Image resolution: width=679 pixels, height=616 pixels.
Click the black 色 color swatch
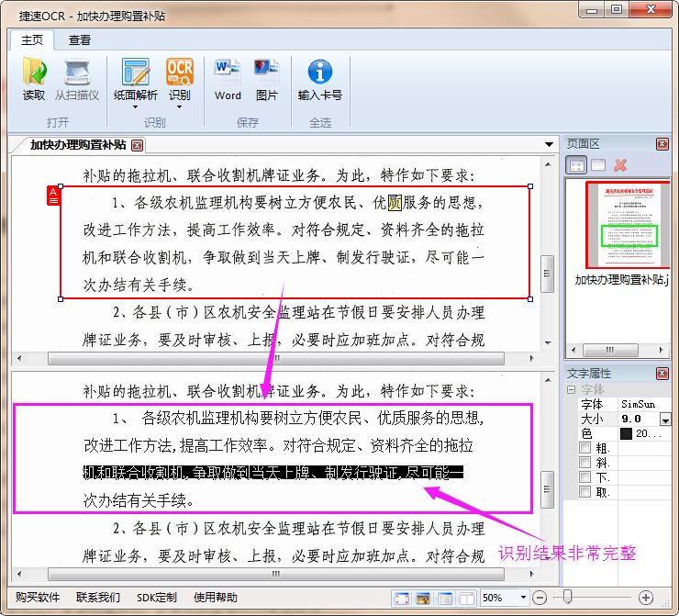click(626, 433)
